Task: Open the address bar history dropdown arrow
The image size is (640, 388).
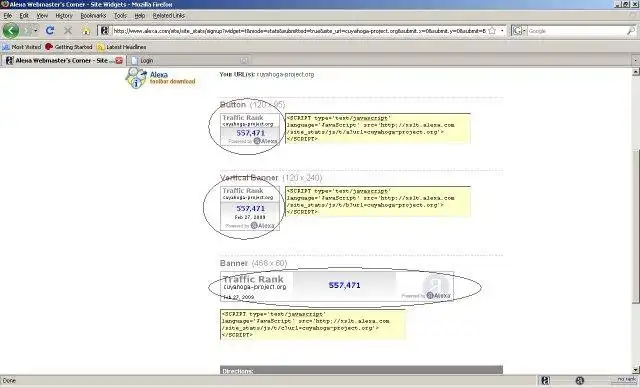Action: pos(502,31)
